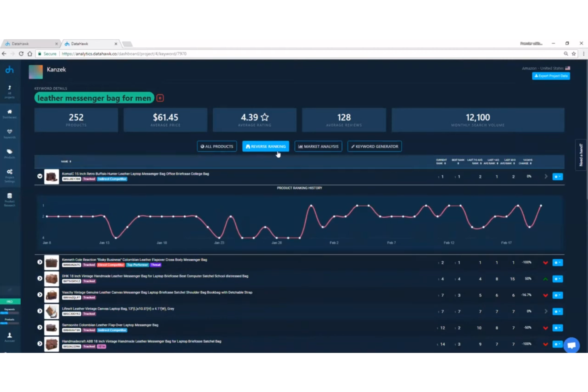588x392 pixels.
Task: Click Indirect Competitor tag on KomalC row
Action: click(112, 179)
